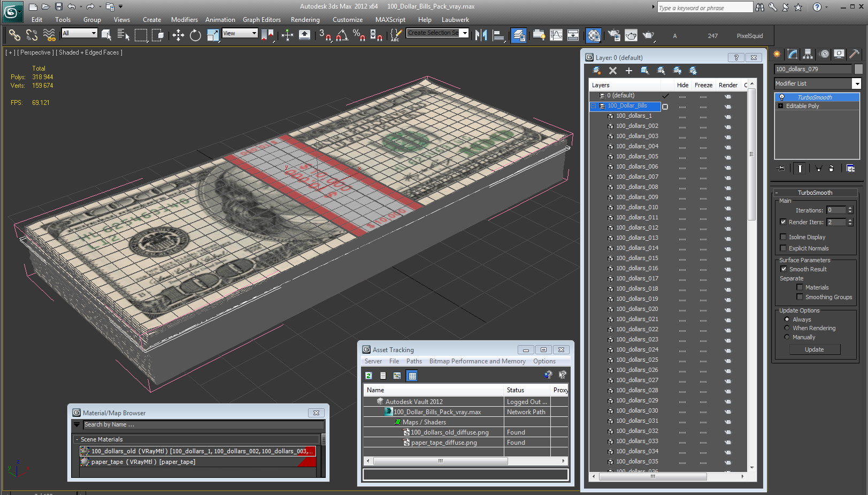Open the Rendering menu
Screen dimensions: 868x495
(305, 20)
